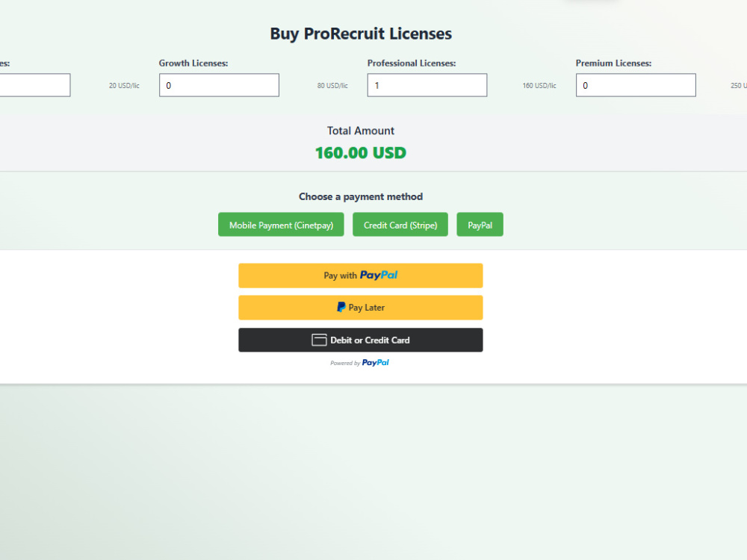The image size is (747, 560).
Task: Focus the Growth Licenses quantity field
Action: (x=219, y=85)
